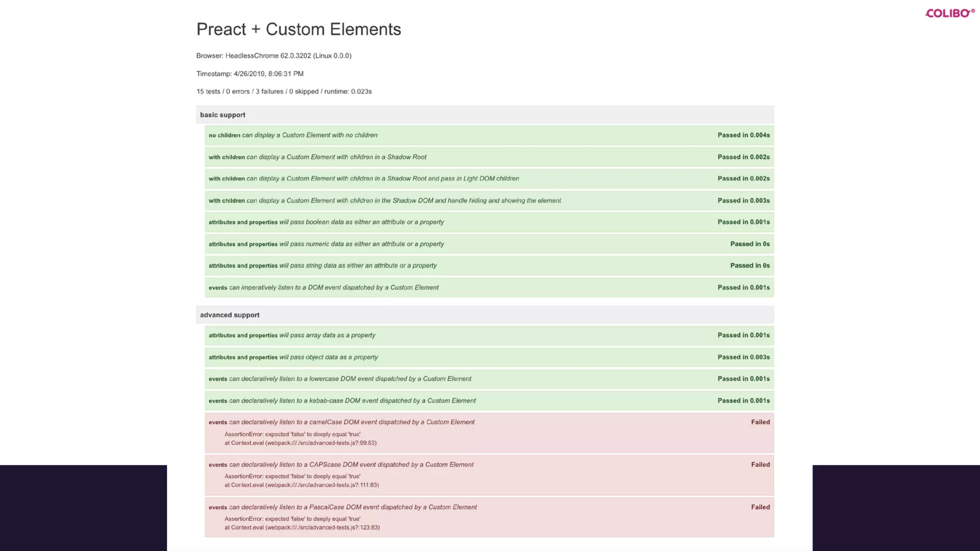Expand the failed camelCase event test
The image size is (980, 551).
(489, 422)
